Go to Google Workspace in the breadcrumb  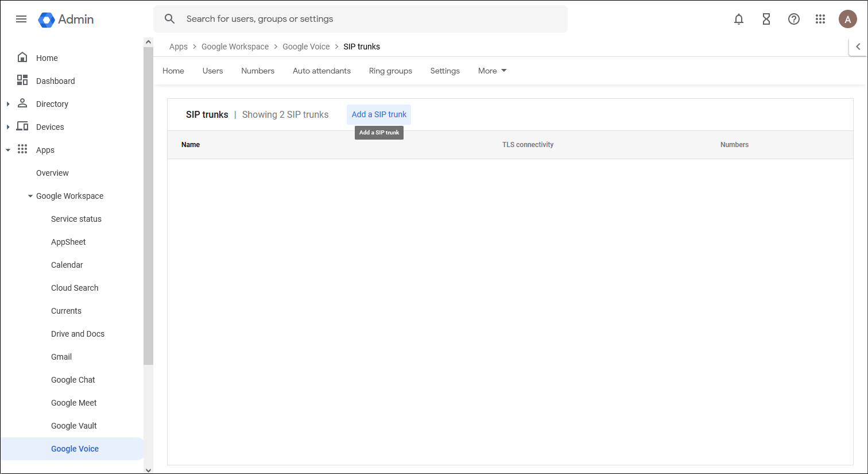(x=235, y=47)
